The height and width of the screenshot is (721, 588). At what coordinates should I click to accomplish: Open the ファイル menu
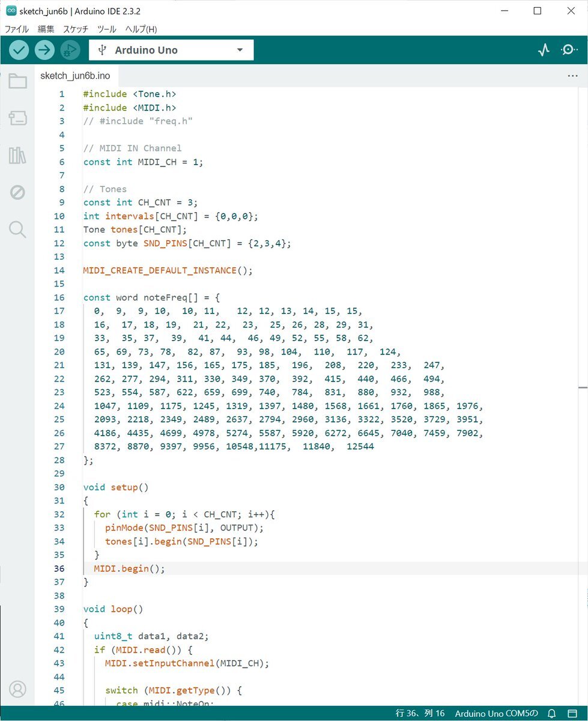pos(17,29)
